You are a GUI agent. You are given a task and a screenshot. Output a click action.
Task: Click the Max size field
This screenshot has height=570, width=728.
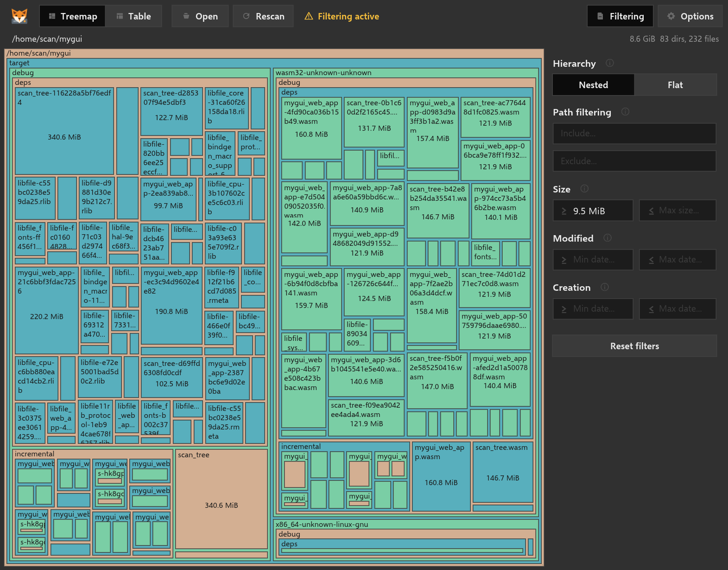[x=678, y=211]
